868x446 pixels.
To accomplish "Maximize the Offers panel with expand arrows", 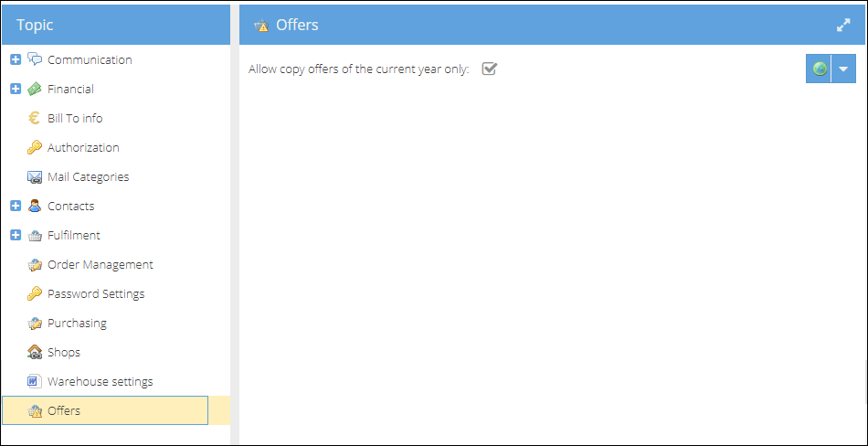I will 843,25.
